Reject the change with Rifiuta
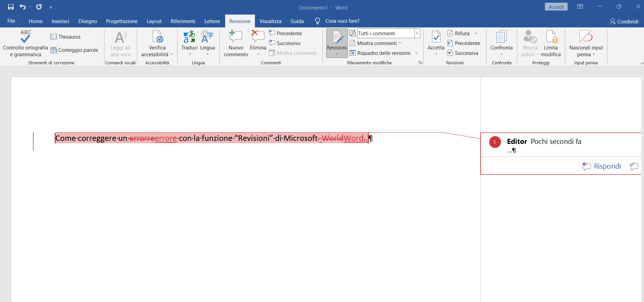 click(459, 33)
